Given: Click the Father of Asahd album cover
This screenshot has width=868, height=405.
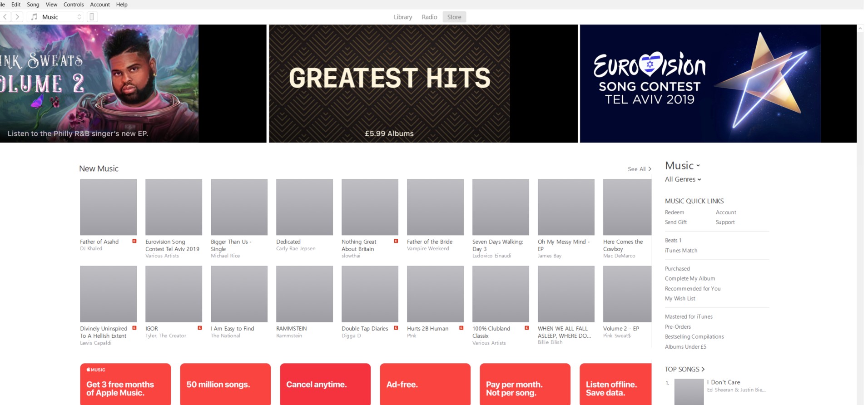Looking at the screenshot, I should [x=108, y=207].
